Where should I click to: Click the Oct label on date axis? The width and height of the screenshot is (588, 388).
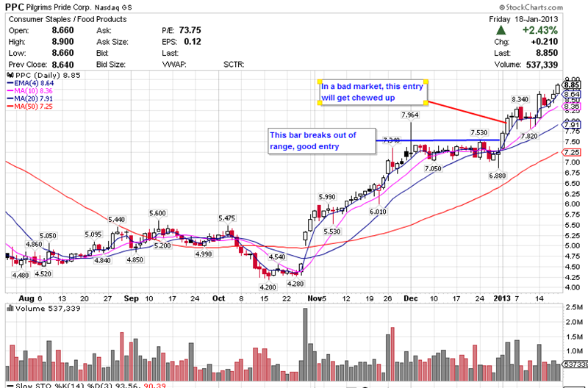(218, 298)
